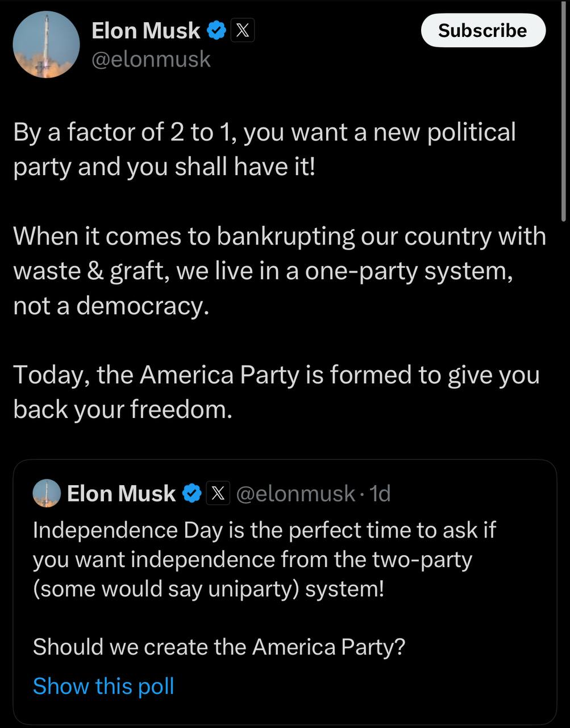570x728 pixels.
Task: Click the blue verified badge beside the top name
Action: (x=217, y=31)
